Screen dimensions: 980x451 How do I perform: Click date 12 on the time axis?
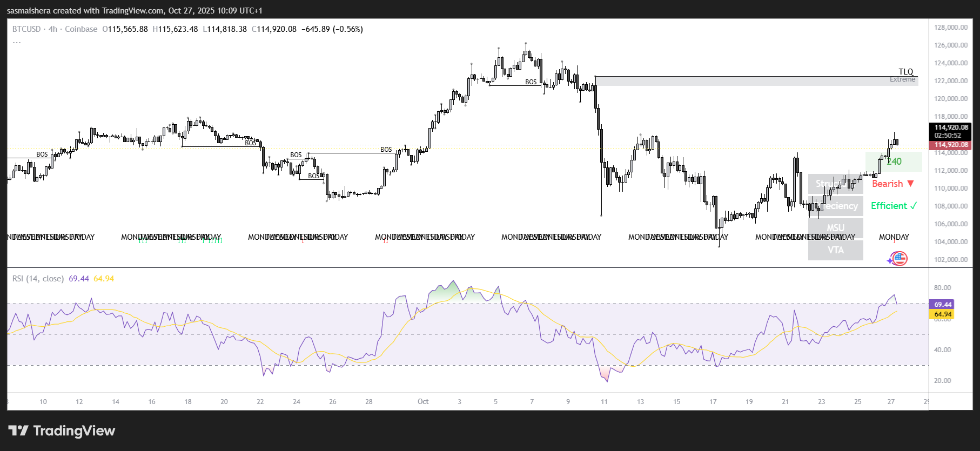coord(79,402)
